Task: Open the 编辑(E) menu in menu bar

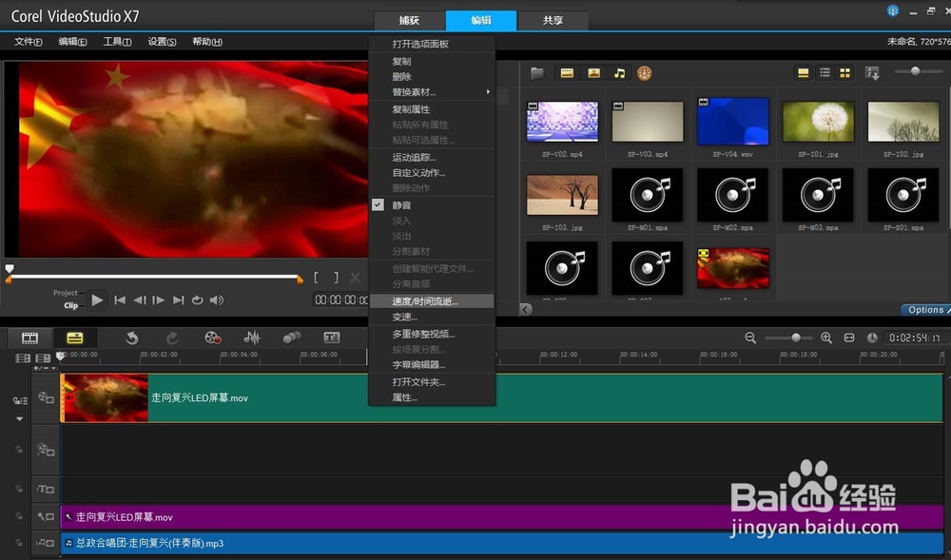Action: [72, 41]
